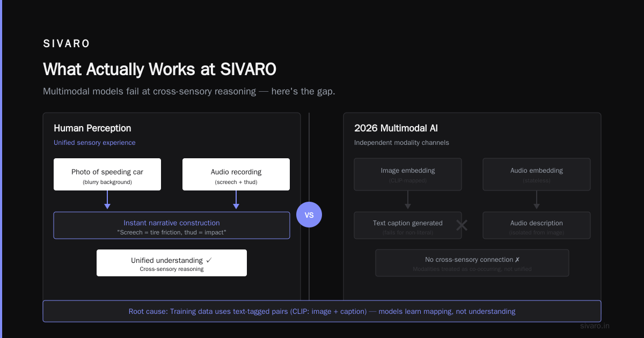Click the SIVARO logo text at top

click(x=67, y=44)
